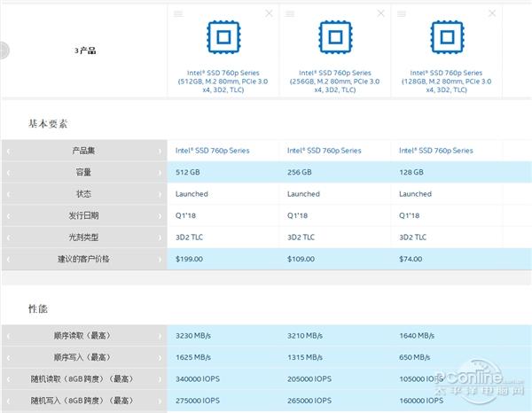Remove the 128GB product from comparison

point(493,13)
